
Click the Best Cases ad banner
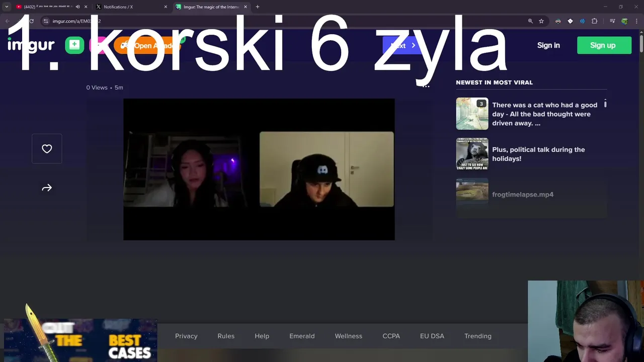[x=80, y=340]
